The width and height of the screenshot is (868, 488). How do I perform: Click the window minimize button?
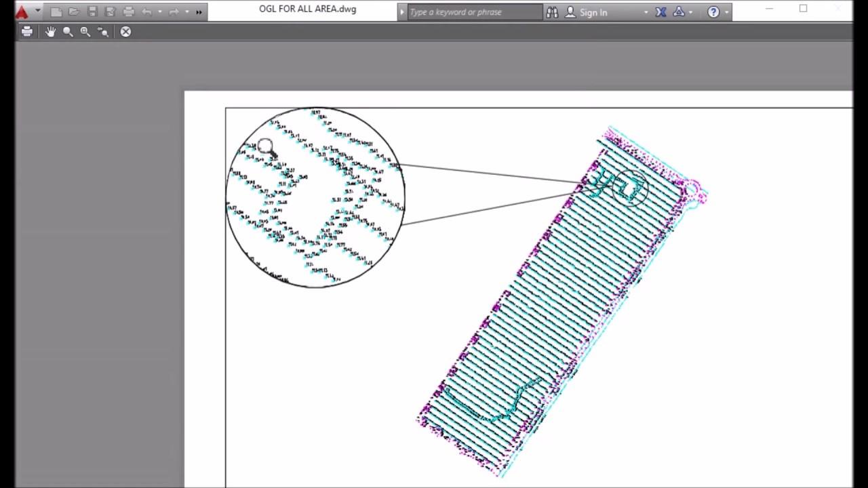pos(769,9)
